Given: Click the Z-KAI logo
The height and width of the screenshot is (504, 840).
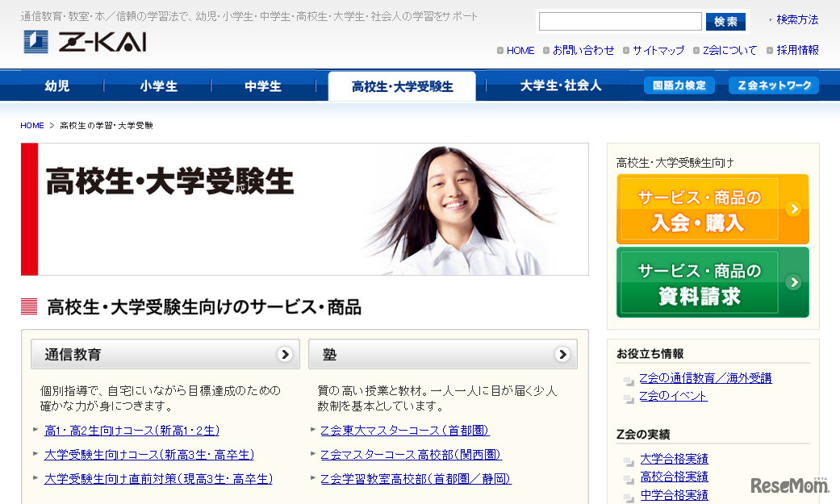Looking at the screenshot, I should click(x=86, y=42).
